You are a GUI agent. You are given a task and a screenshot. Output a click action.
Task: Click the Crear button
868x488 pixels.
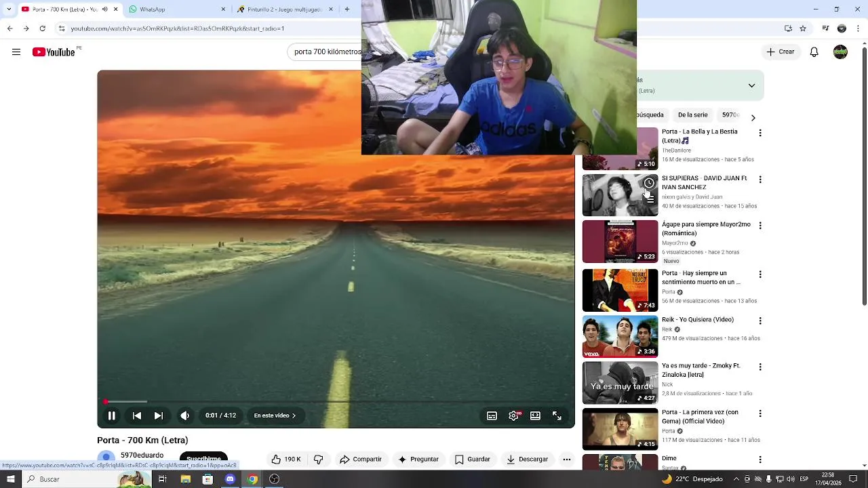[781, 52]
